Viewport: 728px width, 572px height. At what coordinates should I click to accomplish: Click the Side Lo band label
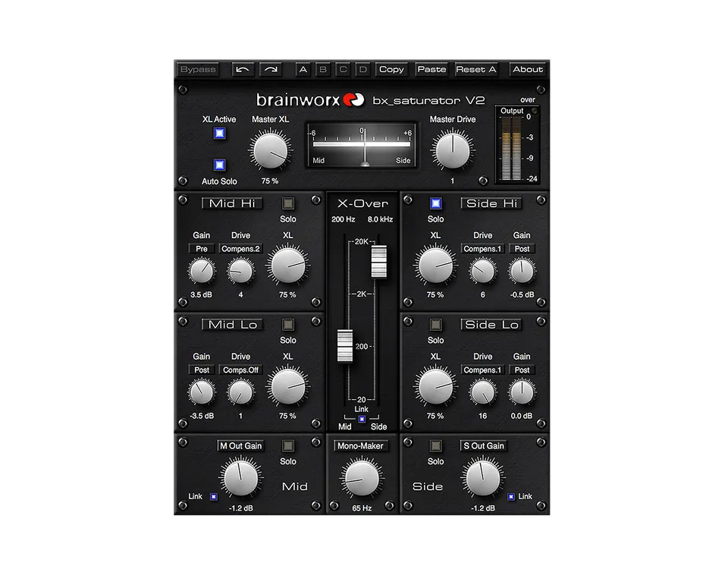tap(491, 325)
